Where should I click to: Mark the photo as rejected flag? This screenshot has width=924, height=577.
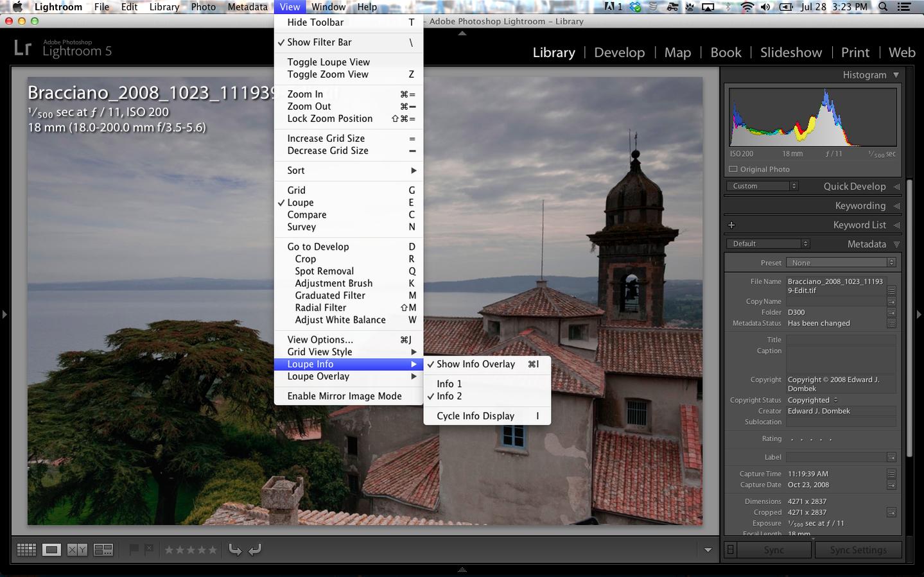(149, 549)
